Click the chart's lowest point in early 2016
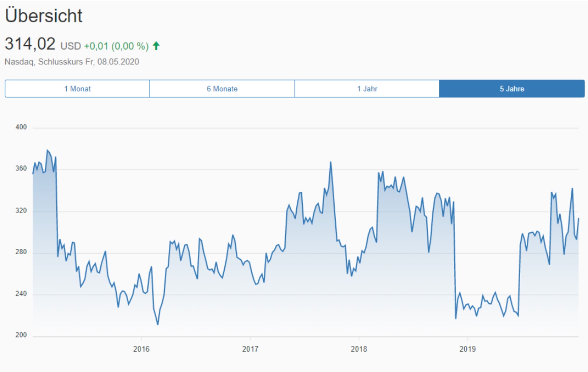 (158, 325)
